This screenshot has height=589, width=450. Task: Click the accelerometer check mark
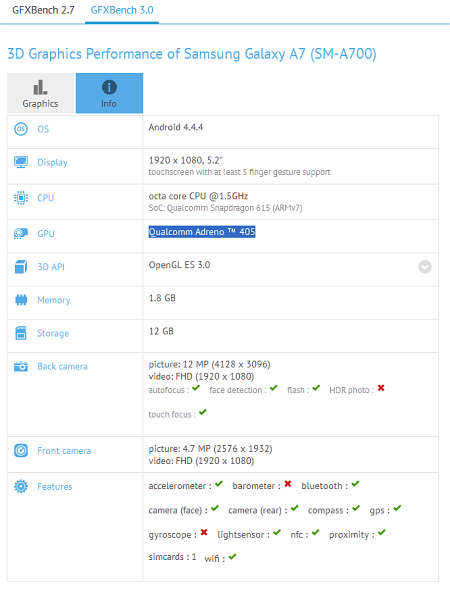219,484
